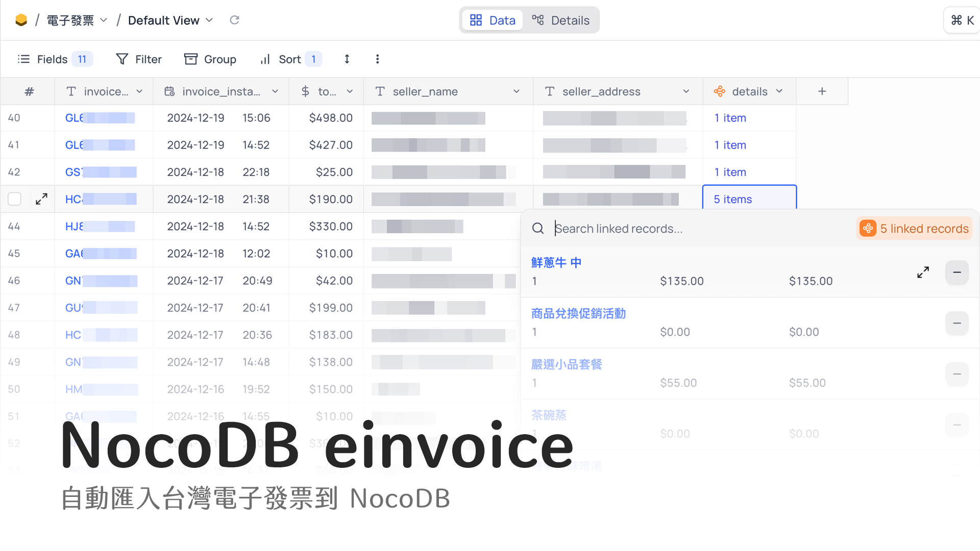The height and width of the screenshot is (551, 980).
Task: Click the Sort icon showing 1 active sort
Action: coord(264,59)
